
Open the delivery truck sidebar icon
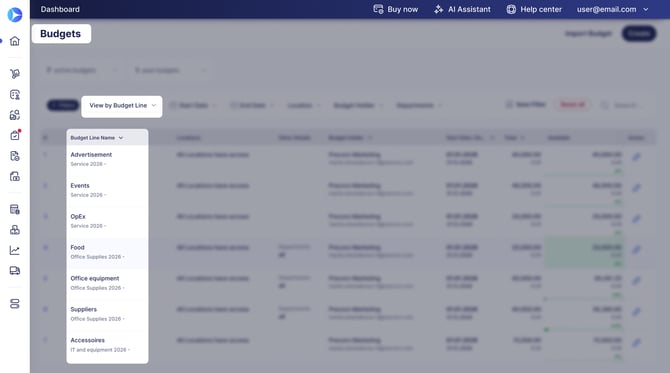(x=15, y=271)
